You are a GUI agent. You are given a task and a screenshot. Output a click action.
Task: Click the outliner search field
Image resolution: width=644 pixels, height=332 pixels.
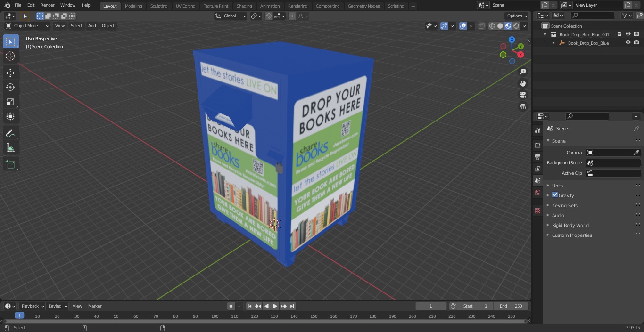[592, 16]
